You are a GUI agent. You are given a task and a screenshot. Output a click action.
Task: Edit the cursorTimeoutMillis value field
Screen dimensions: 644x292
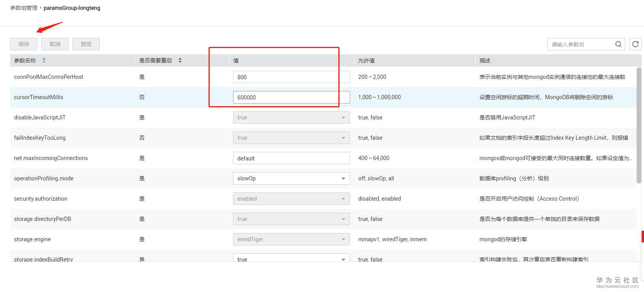292,97
